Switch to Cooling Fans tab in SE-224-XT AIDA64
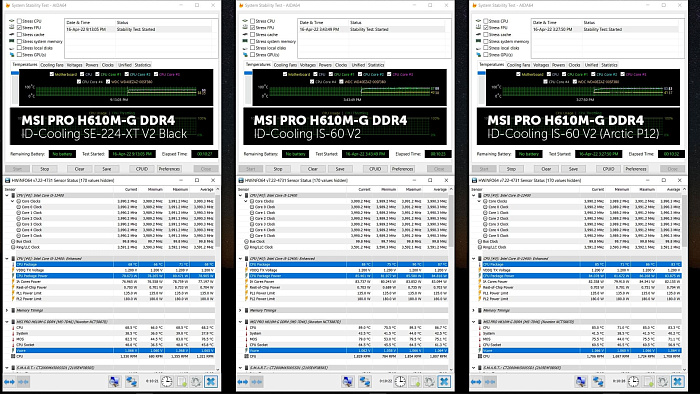Viewport: 700px width, 394px height. click(52, 65)
